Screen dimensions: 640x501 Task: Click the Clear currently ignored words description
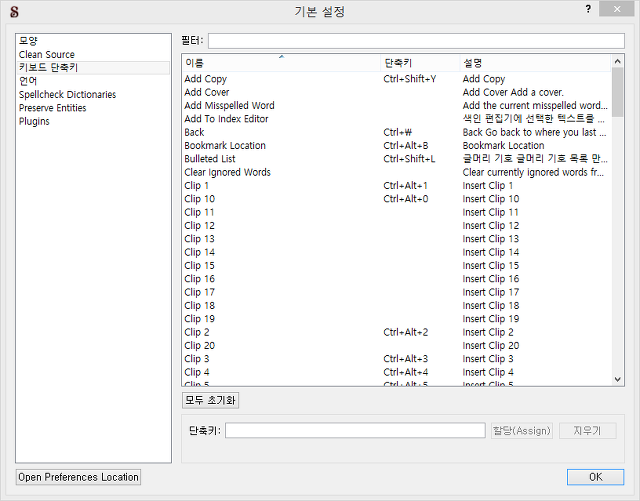(x=533, y=172)
